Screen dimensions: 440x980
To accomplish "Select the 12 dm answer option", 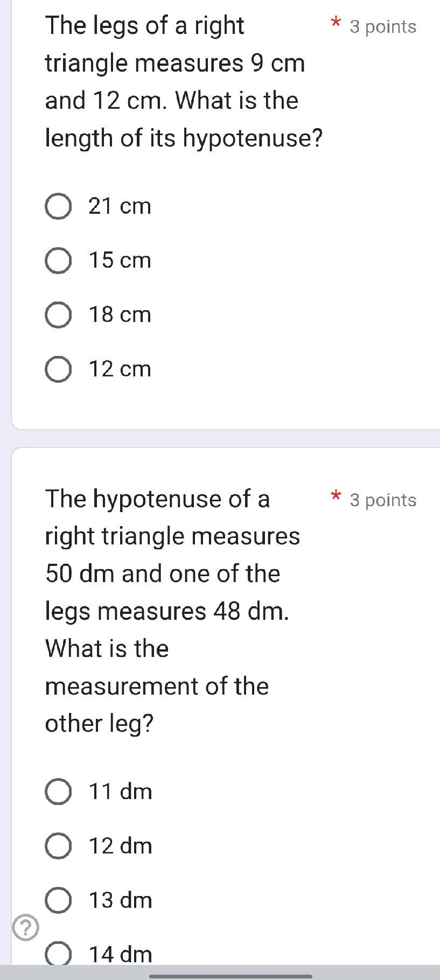I will (59, 846).
